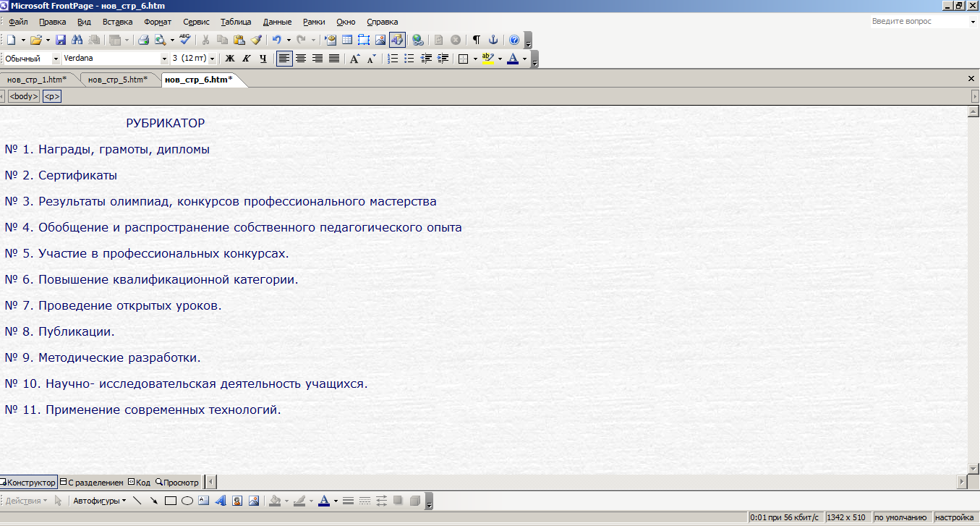Select the Line drawing tool
The image size is (980, 526).
137,501
